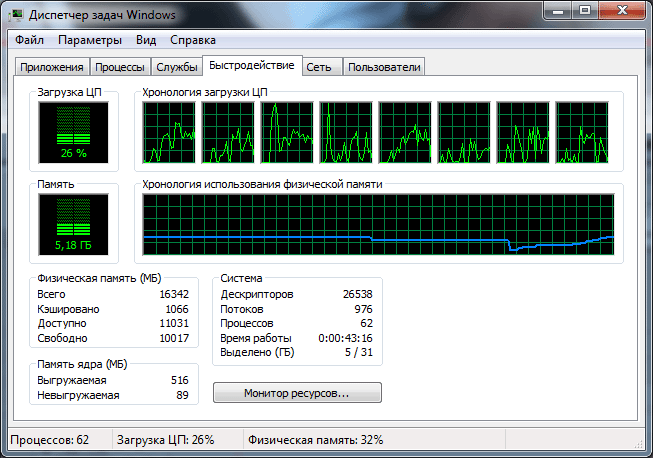The image size is (653, 458).
Task: Click the Потоков value 976
Action: (364, 309)
